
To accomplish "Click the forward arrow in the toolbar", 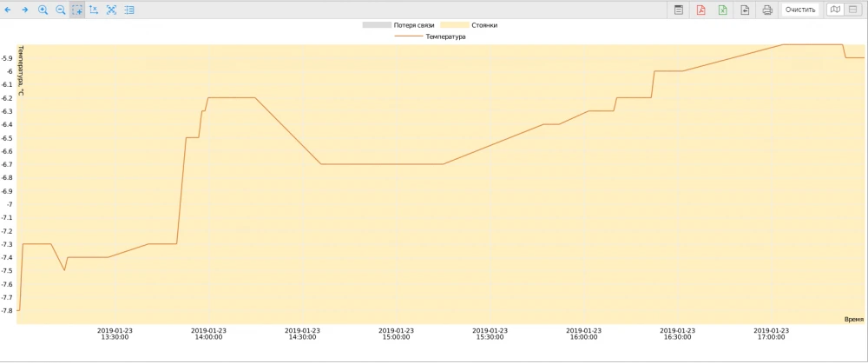I will point(25,10).
